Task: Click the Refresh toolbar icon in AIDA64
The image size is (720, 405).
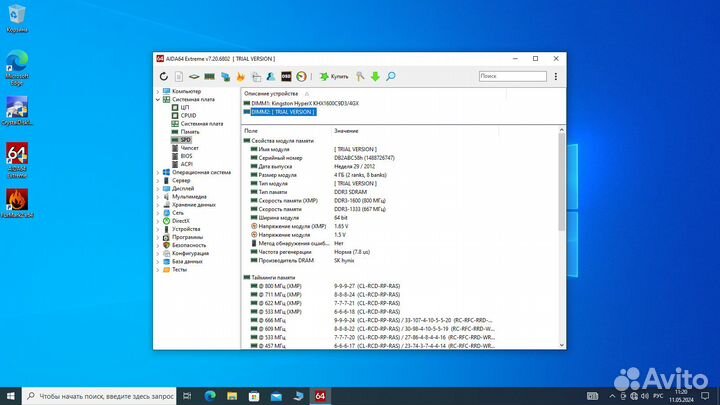Action: tap(164, 77)
